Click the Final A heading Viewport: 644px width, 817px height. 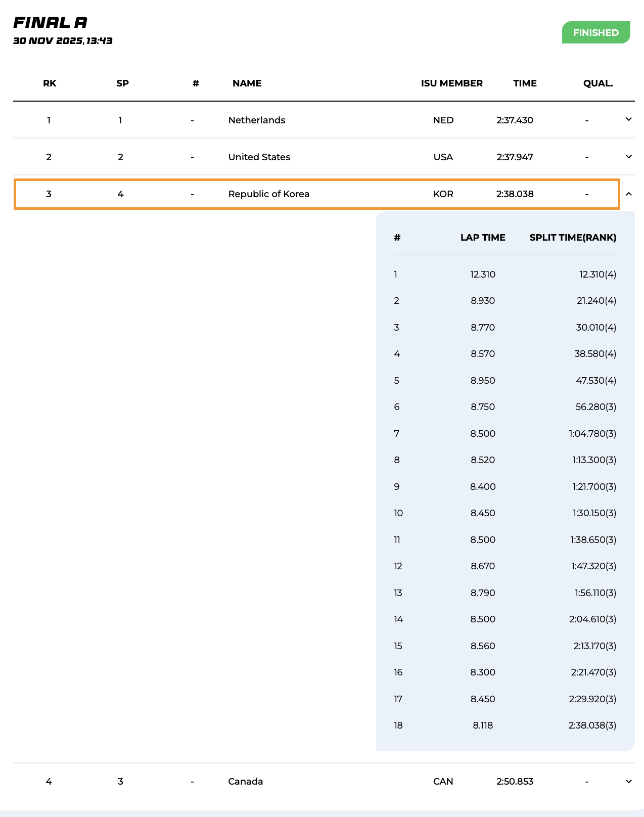[x=50, y=23]
